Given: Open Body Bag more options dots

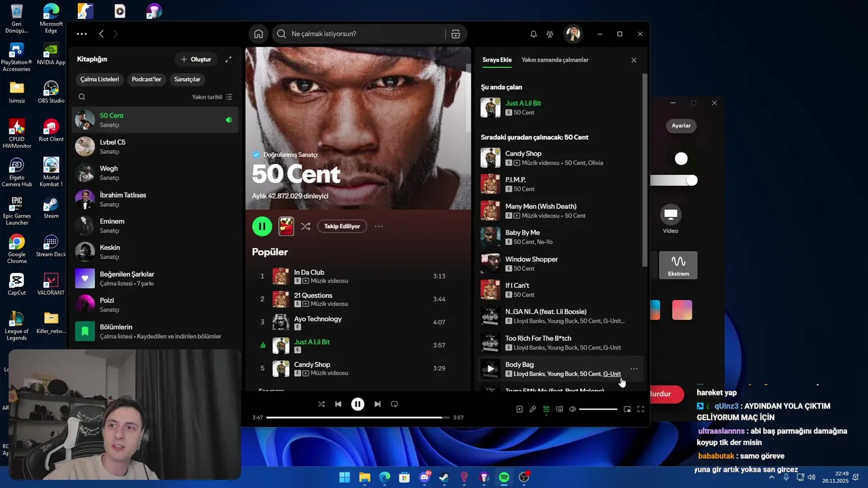Looking at the screenshot, I should click(x=633, y=369).
